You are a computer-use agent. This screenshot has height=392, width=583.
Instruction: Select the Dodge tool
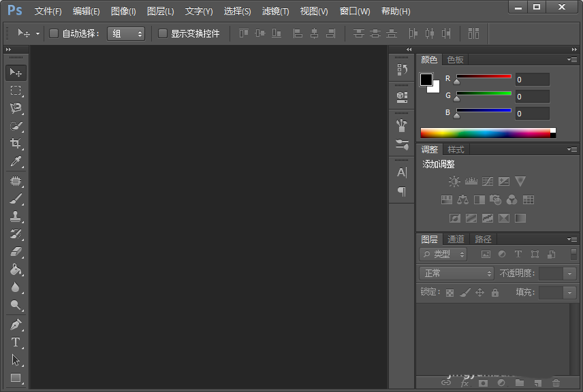(x=16, y=305)
